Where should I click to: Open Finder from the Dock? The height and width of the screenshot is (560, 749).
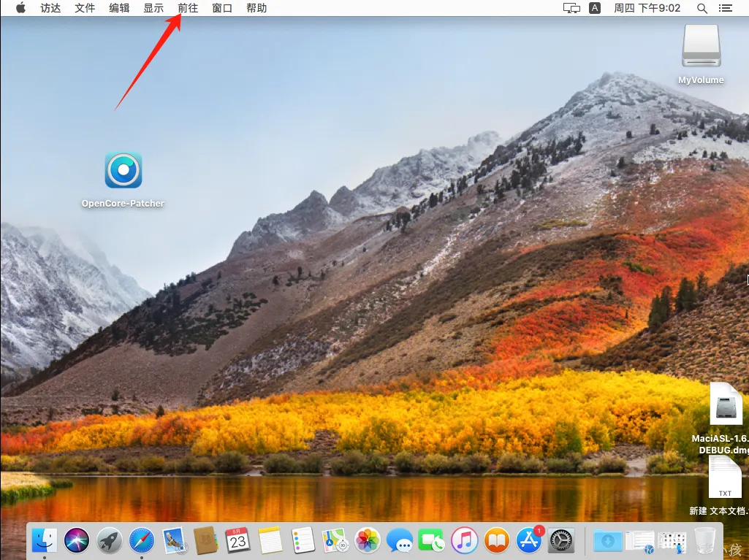(45, 540)
